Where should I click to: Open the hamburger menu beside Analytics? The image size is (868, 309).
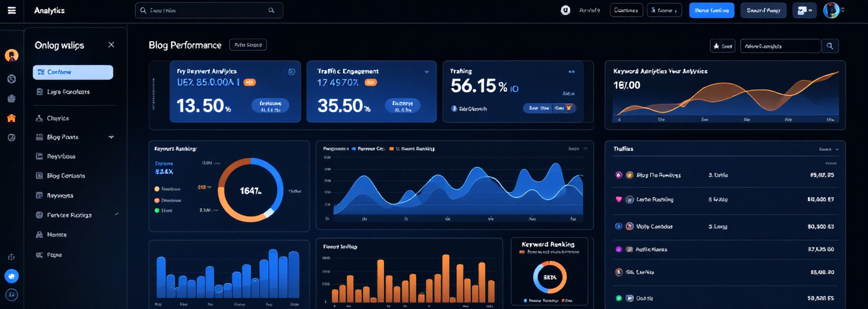click(x=11, y=10)
